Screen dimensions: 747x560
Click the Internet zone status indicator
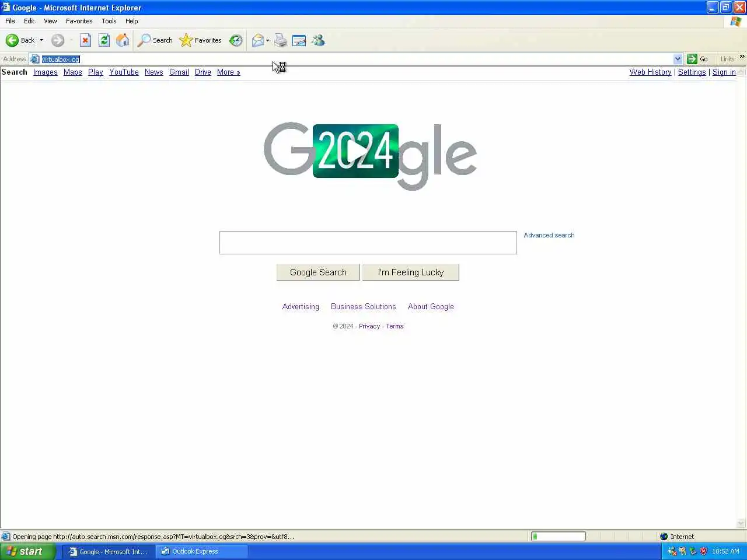point(677,537)
